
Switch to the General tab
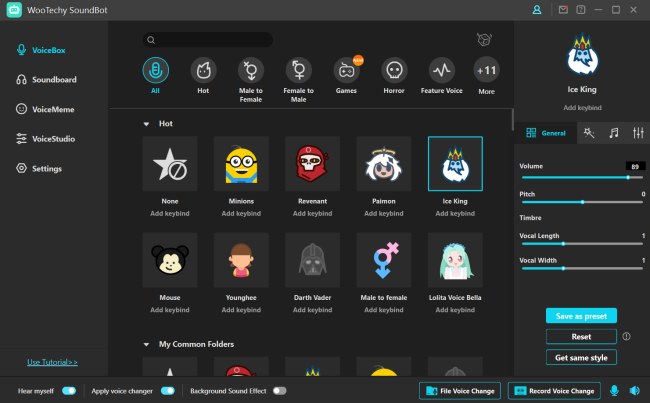(546, 133)
